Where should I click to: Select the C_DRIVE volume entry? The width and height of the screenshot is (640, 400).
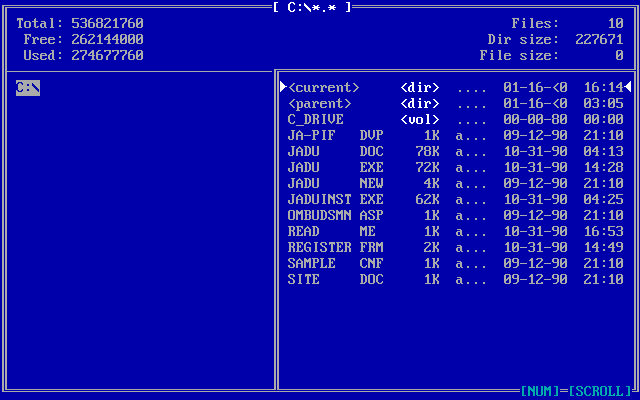pyautogui.click(x=315, y=120)
